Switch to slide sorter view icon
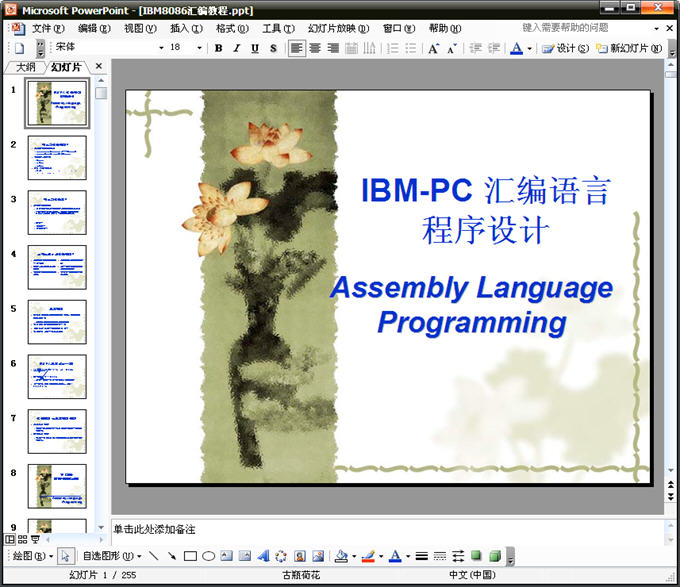 point(22,539)
